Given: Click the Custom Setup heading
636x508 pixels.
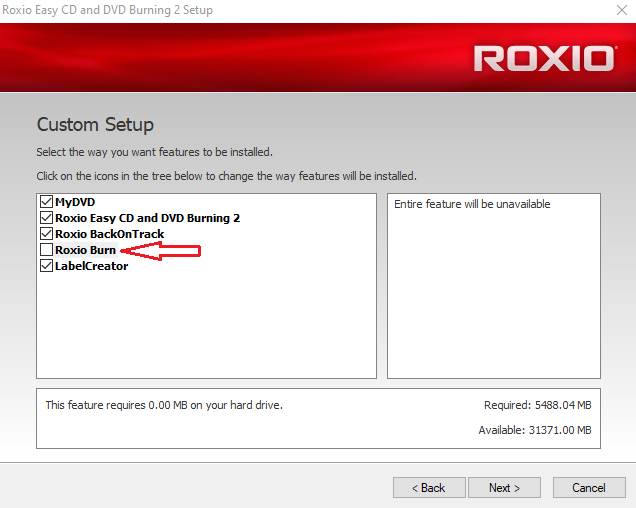Looking at the screenshot, I should [95, 125].
